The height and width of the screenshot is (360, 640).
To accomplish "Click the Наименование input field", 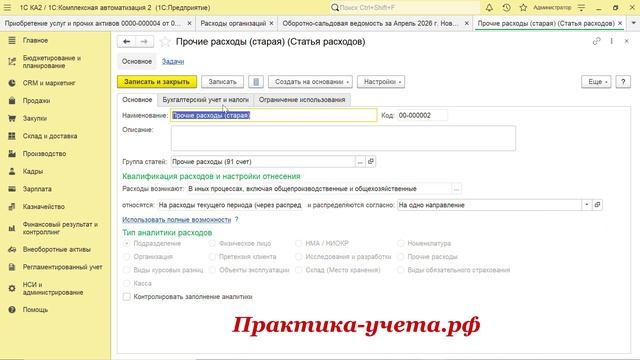I will point(273,116).
